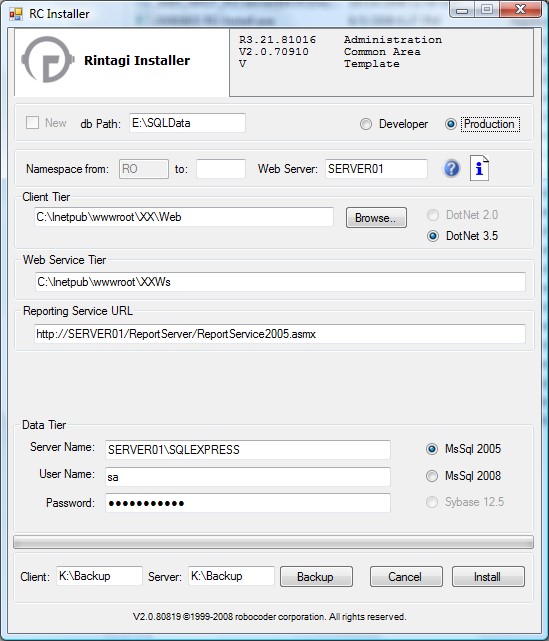The width and height of the screenshot is (549, 641).
Task: Focus the db Path field
Action: [187, 123]
